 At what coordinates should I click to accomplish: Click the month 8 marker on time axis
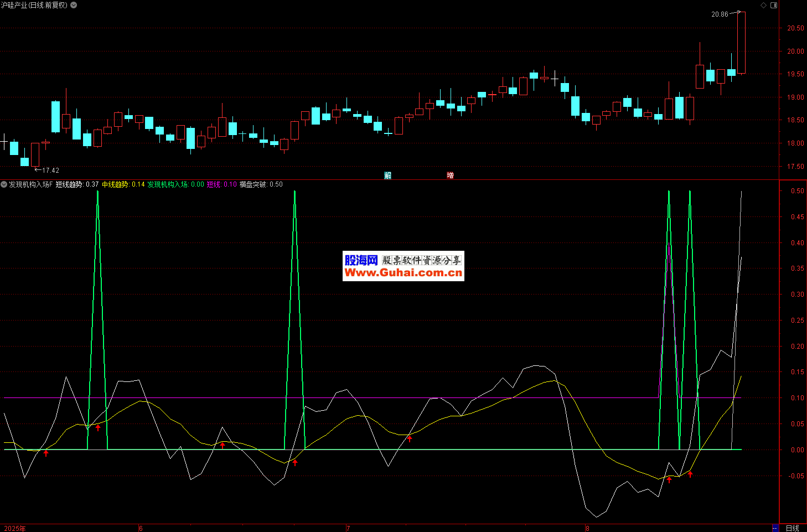pos(588,528)
